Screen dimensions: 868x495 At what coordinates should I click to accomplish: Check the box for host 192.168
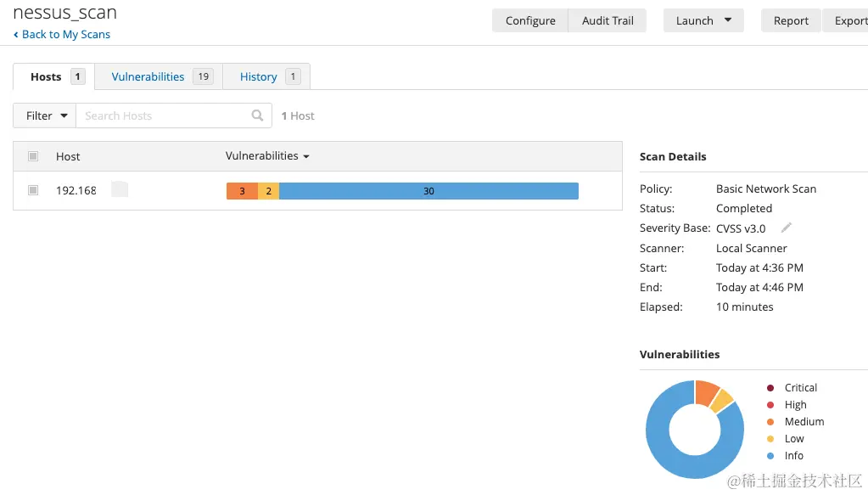coord(33,190)
